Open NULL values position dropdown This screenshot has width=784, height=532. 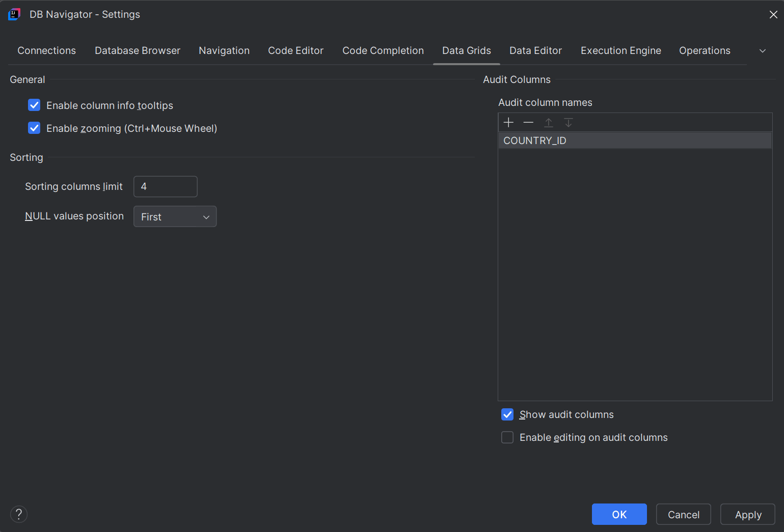[x=175, y=216]
